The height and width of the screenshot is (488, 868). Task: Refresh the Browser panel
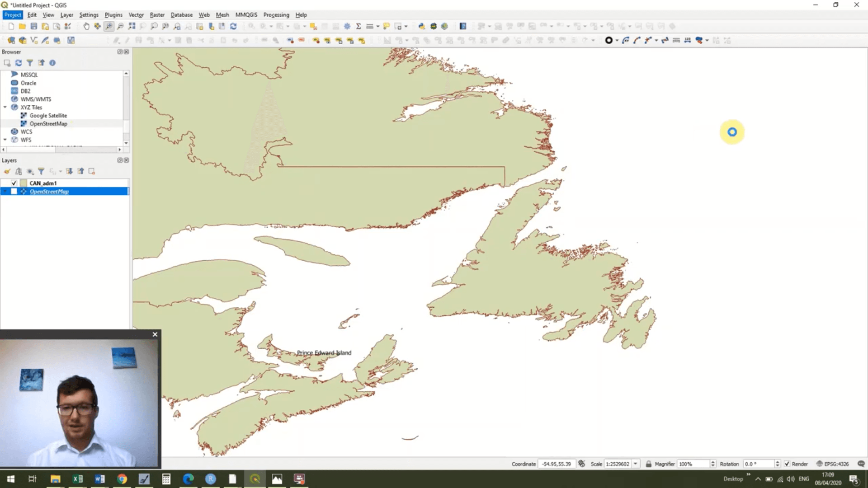(x=18, y=63)
